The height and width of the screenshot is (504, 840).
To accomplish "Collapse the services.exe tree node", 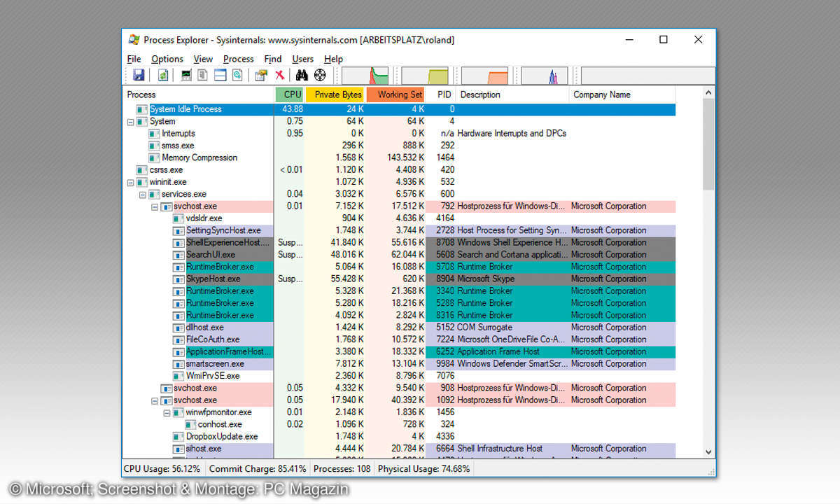I will 142,195.
